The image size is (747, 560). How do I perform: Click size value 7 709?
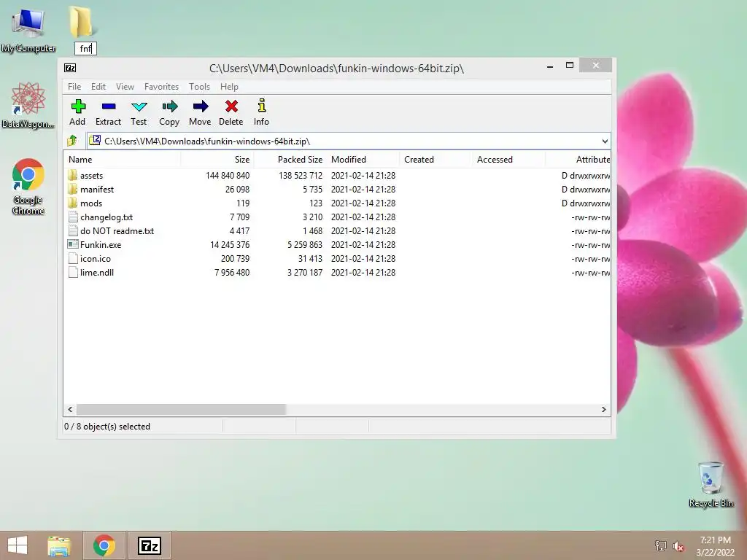[239, 217]
